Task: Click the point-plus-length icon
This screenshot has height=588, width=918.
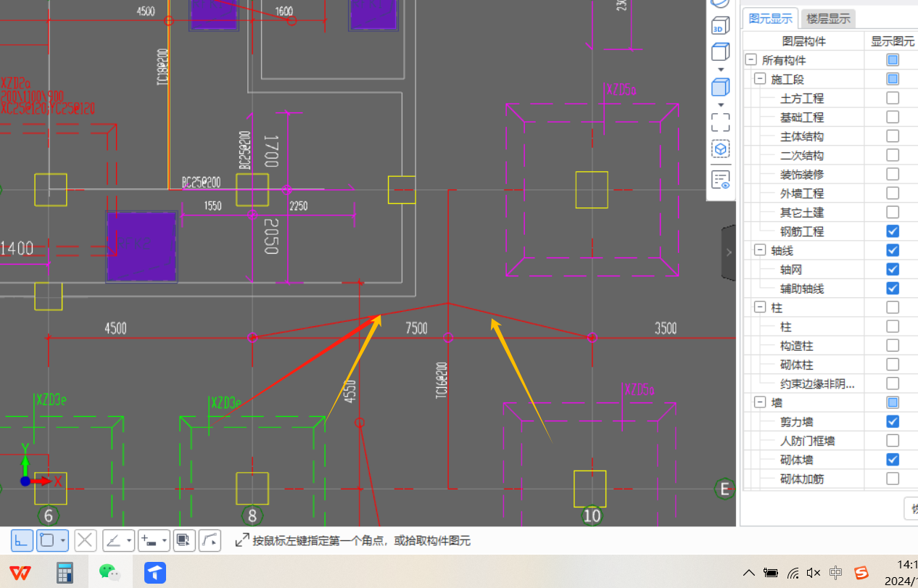Action: pos(149,540)
